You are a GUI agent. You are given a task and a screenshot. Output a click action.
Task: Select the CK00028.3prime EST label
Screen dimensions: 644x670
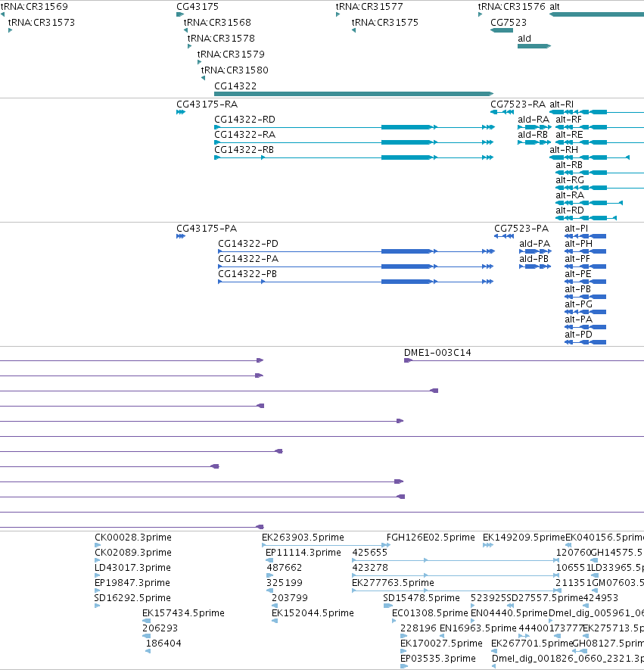point(133,538)
